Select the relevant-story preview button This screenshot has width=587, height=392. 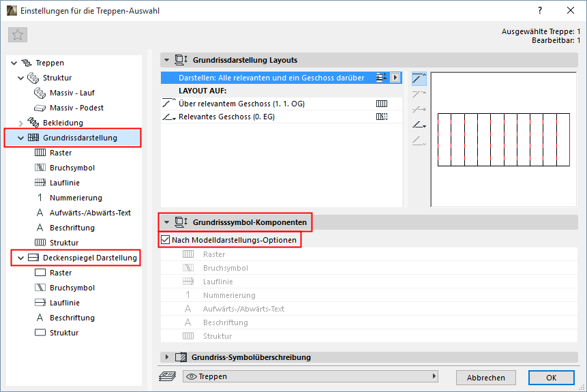click(419, 125)
